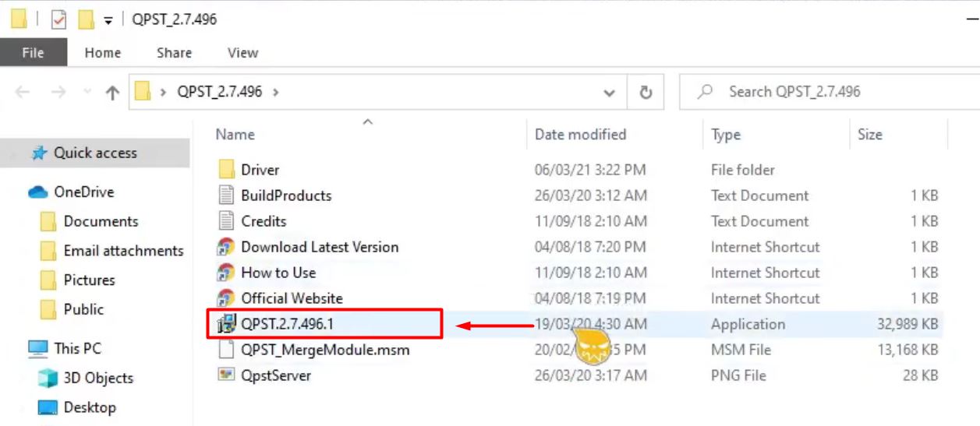Click the Search QPST_2.7.496 box
Screen dimensions: 980x426
click(830, 92)
